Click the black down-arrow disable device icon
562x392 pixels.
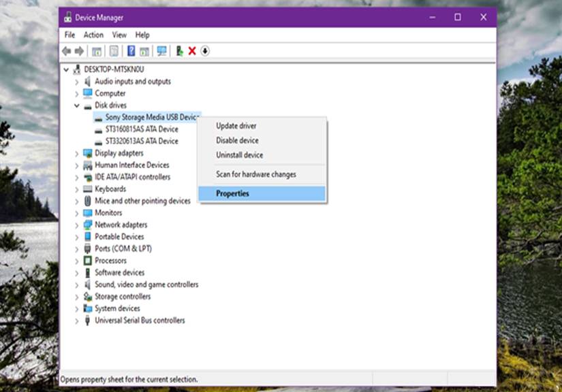click(x=204, y=51)
